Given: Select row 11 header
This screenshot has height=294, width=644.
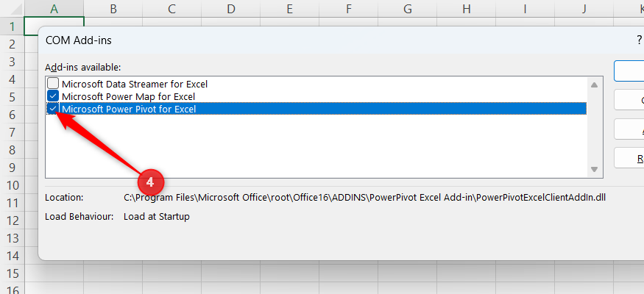Looking at the screenshot, I should [x=12, y=203].
